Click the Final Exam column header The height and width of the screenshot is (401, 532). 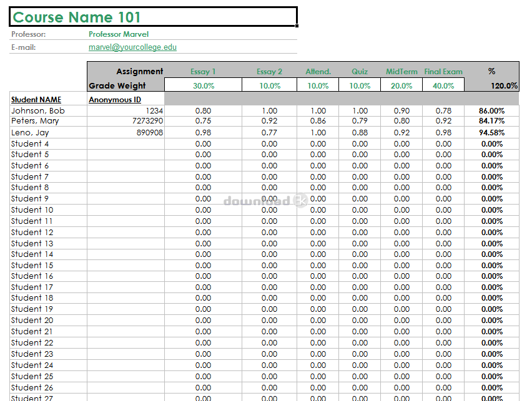[443, 72]
